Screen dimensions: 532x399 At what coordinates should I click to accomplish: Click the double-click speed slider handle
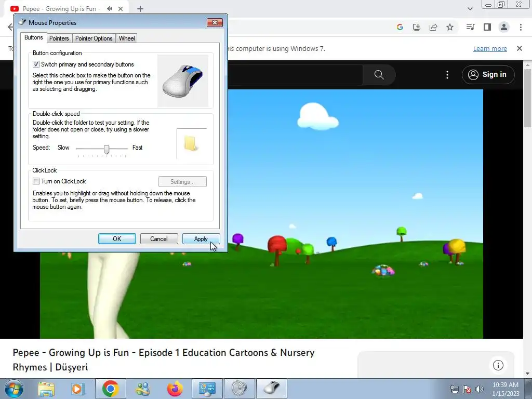[x=107, y=149]
